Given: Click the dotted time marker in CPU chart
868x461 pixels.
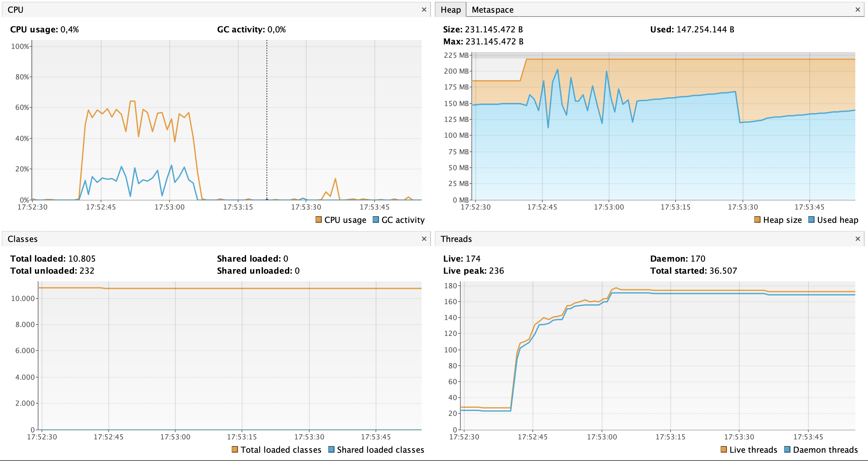Looking at the screenshot, I should point(267,120).
